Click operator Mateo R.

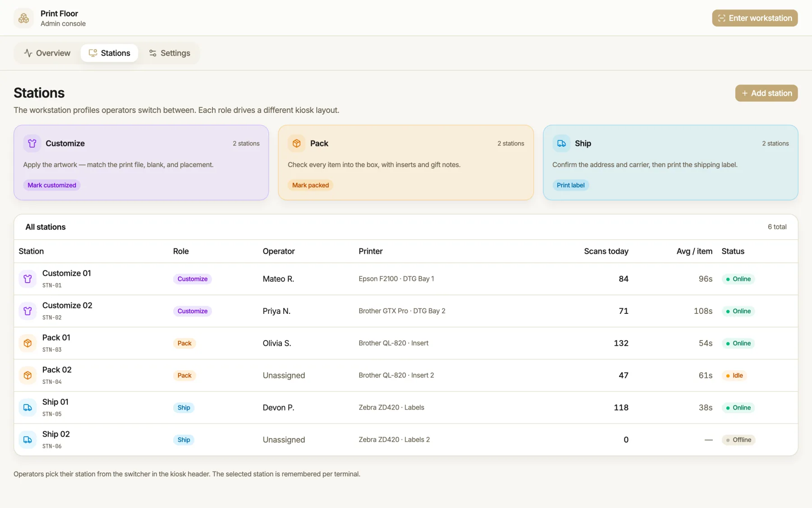[278, 279]
